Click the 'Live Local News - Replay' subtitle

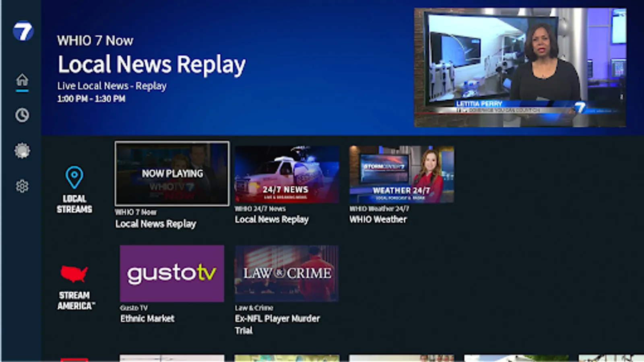coord(112,86)
